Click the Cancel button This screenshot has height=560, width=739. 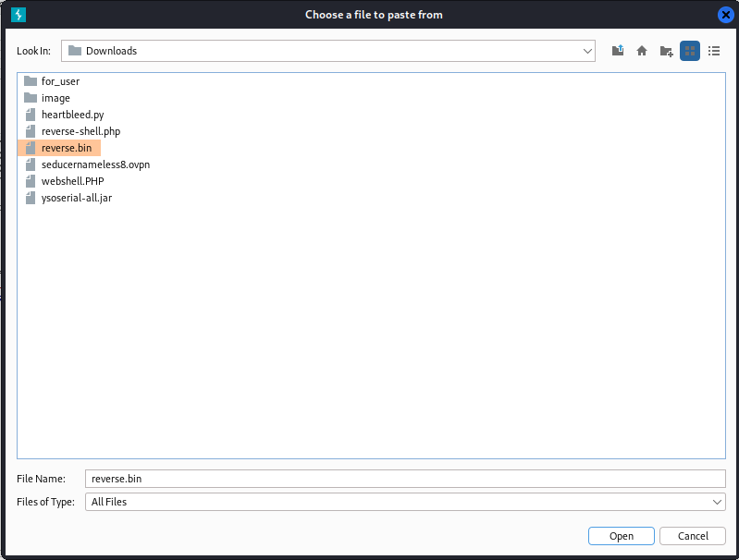coord(693,536)
